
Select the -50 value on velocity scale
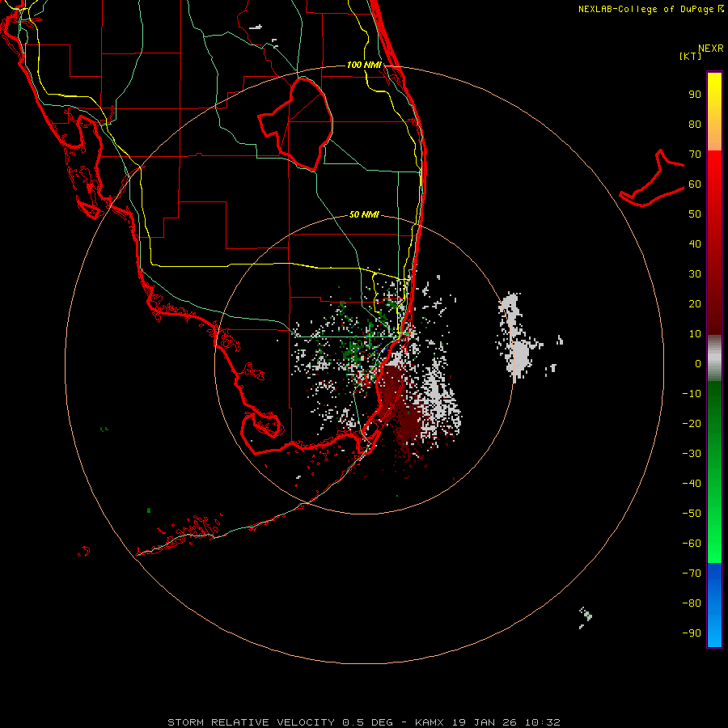[x=692, y=514]
